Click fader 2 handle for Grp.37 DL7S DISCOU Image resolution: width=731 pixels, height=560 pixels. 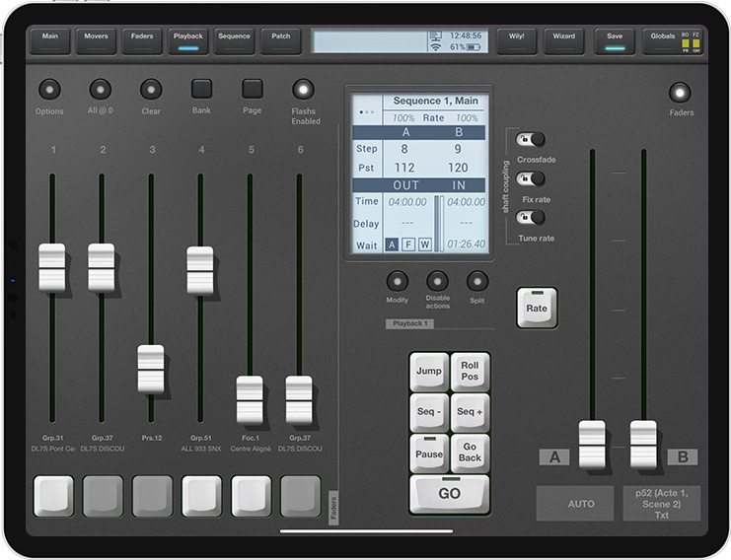pyautogui.click(x=102, y=267)
